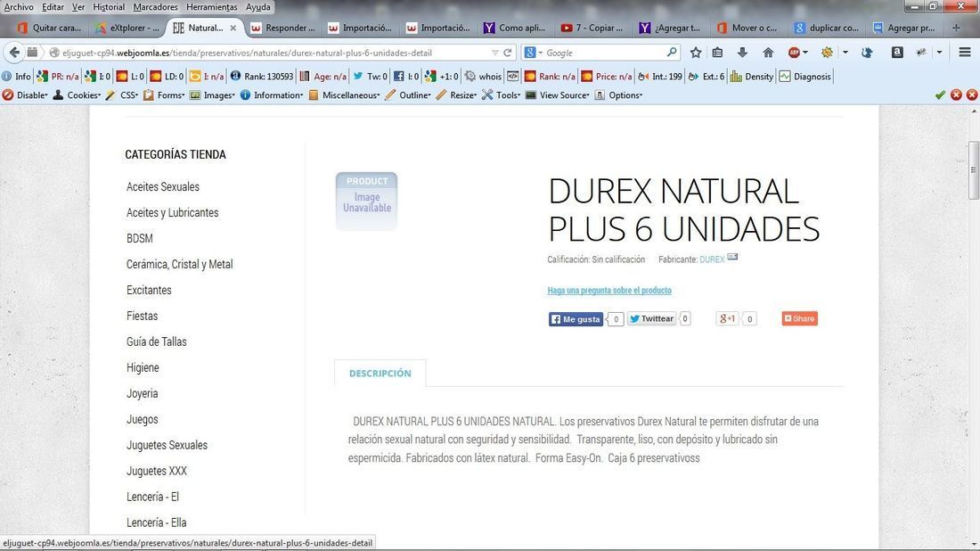Screen dimensions: 980x551
Task: Switch to the 7 - Copiar... YouTube tab
Action: point(592,29)
